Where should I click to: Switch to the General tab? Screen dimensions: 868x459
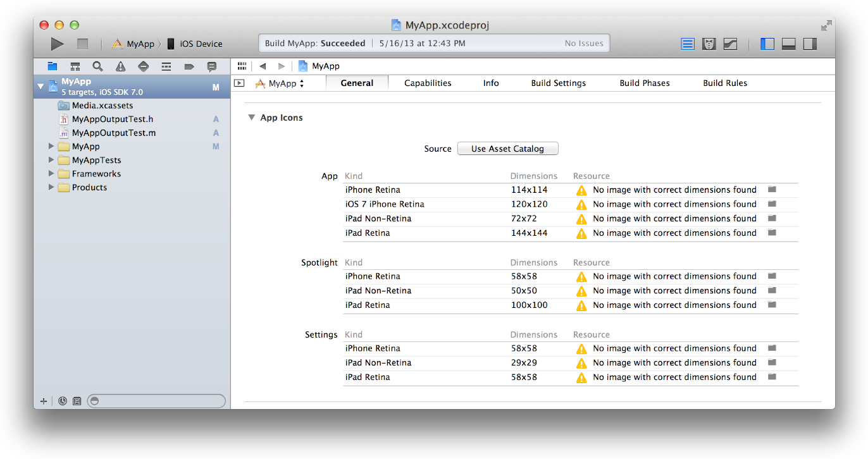pos(357,83)
